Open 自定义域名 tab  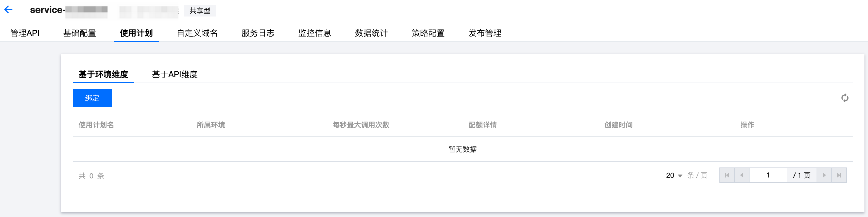197,33
